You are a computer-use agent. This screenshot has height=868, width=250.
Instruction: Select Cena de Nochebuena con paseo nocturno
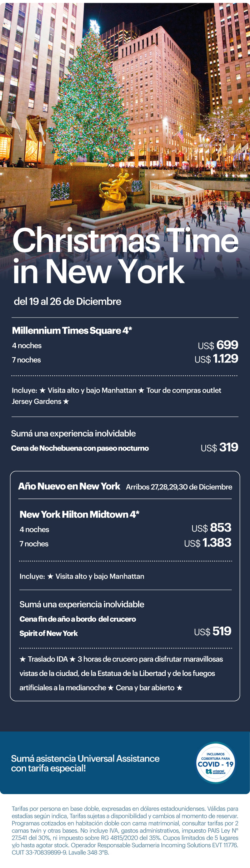pyautogui.click(x=80, y=448)
